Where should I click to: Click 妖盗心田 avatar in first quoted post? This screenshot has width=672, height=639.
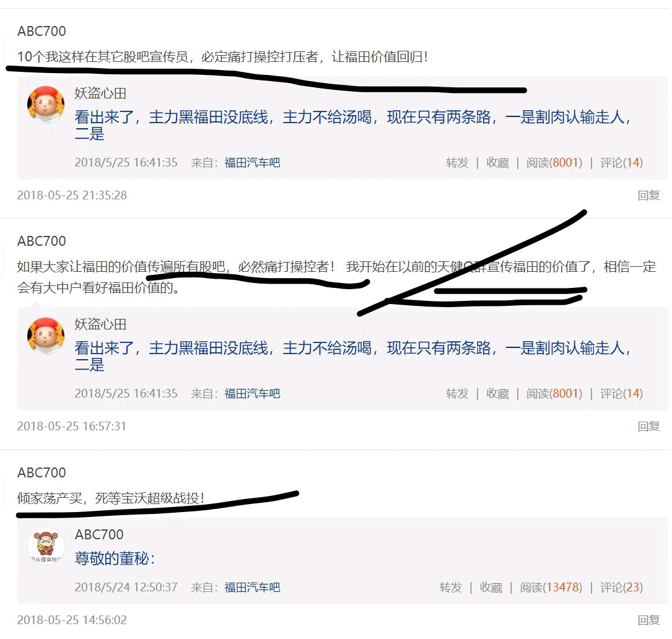point(46,104)
